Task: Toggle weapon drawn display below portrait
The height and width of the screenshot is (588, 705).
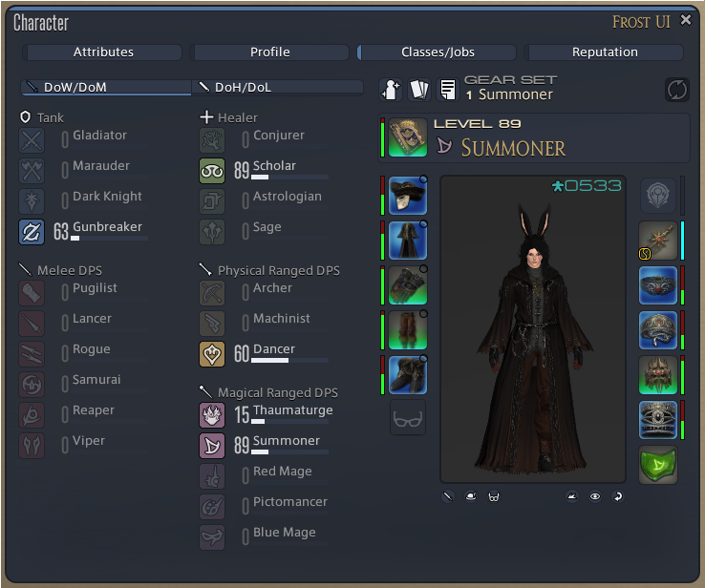Action: pos(448,496)
